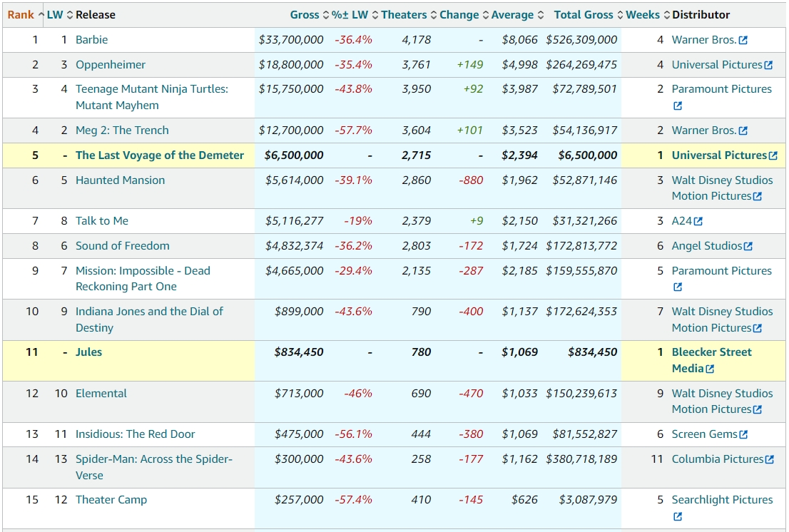Sort by Weeks column header

click(x=643, y=14)
